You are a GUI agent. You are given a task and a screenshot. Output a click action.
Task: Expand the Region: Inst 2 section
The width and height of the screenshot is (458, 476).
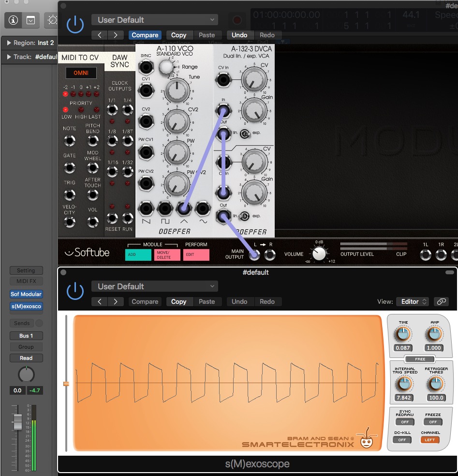coord(9,43)
